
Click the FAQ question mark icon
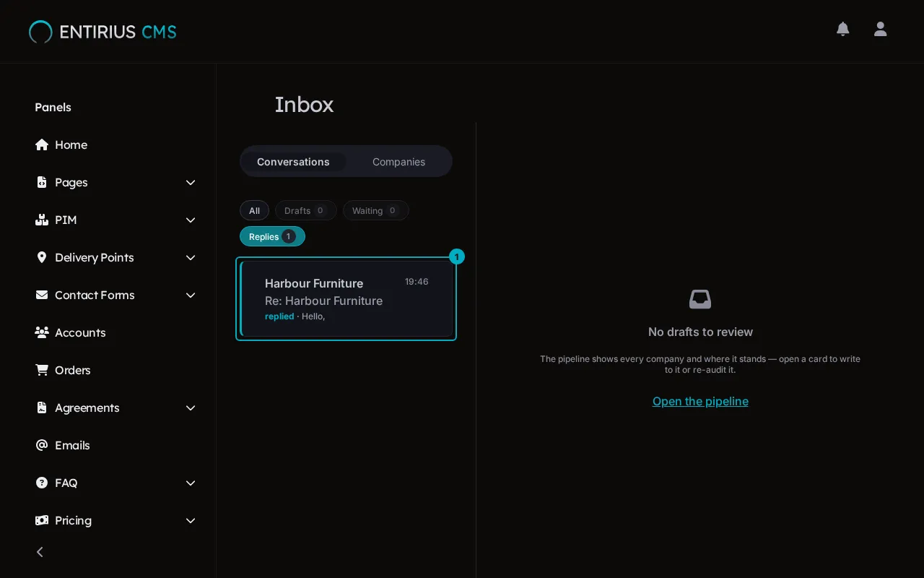coord(42,483)
